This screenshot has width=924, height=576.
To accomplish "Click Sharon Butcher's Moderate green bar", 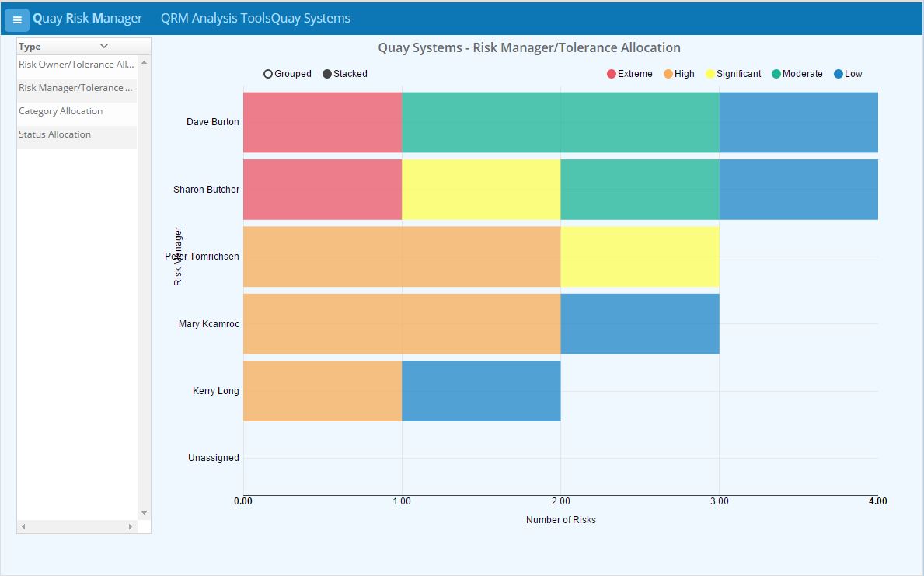I will tap(640, 189).
